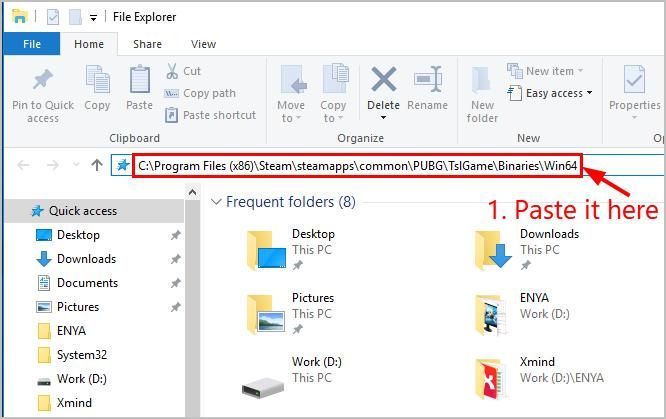Click the Quick access star in address bar

[x=123, y=165]
